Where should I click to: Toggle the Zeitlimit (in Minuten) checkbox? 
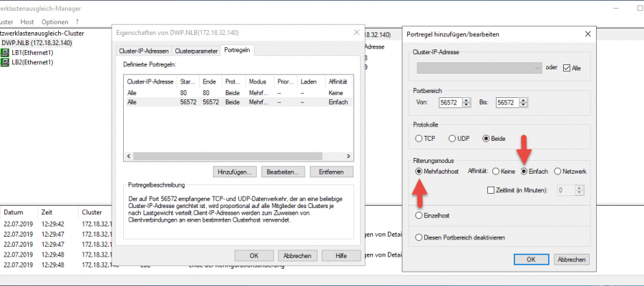(490, 189)
